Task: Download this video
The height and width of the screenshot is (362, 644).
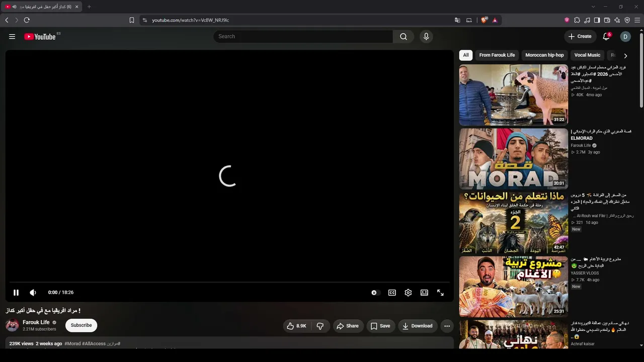Action: tap(417, 326)
